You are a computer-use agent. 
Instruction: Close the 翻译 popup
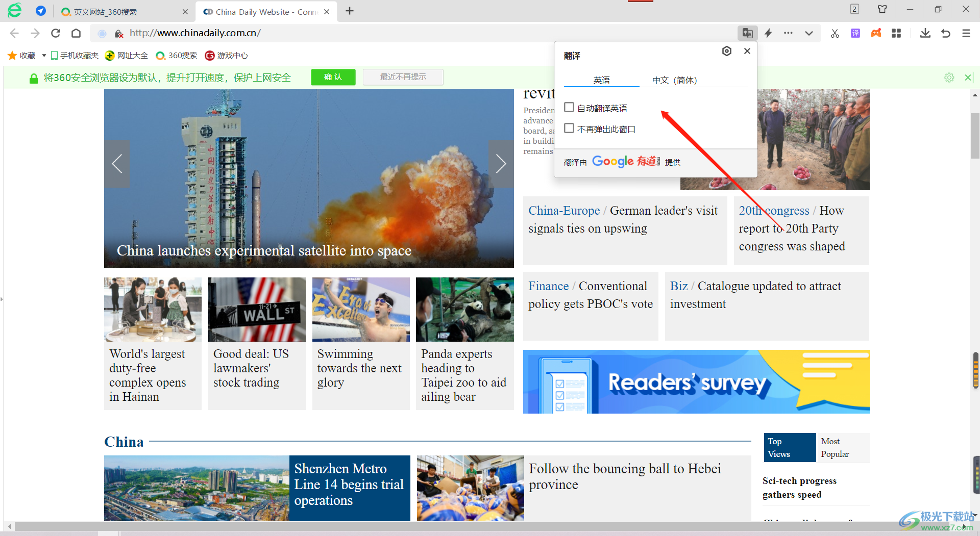coord(747,51)
